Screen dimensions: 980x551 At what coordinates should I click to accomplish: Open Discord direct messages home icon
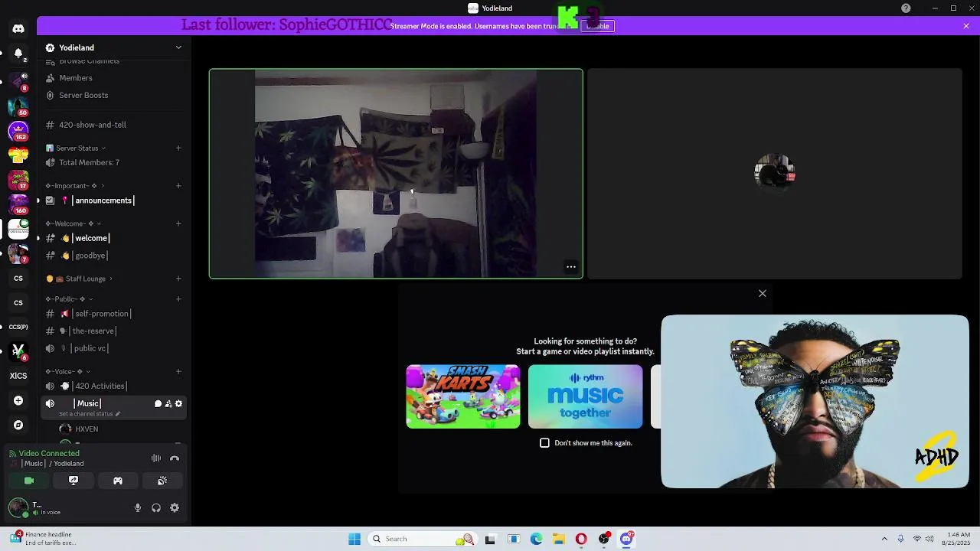point(18,28)
